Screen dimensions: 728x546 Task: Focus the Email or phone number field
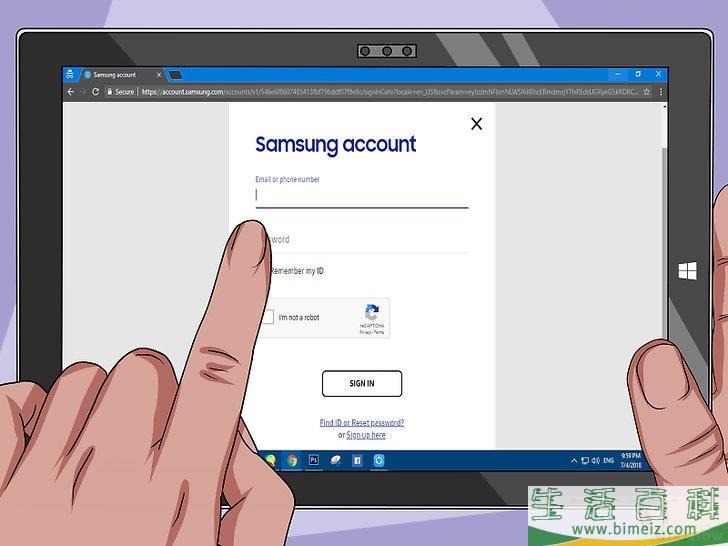point(362,195)
